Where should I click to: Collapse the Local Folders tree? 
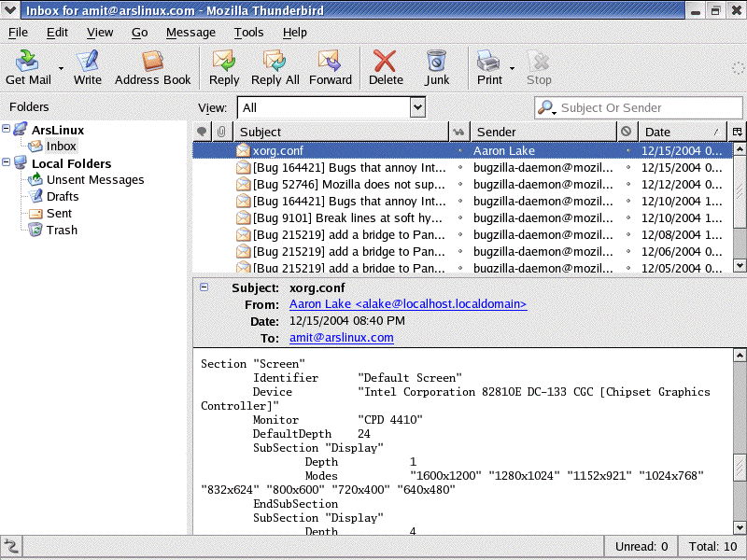coord(7,163)
